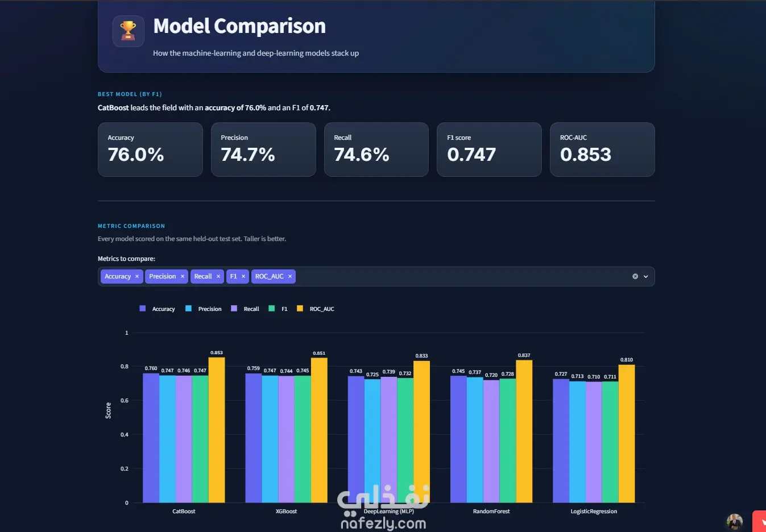Image resolution: width=766 pixels, height=532 pixels.
Task: Expand the Metrics to compare dropdown arrow
Action: [x=646, y=276]
